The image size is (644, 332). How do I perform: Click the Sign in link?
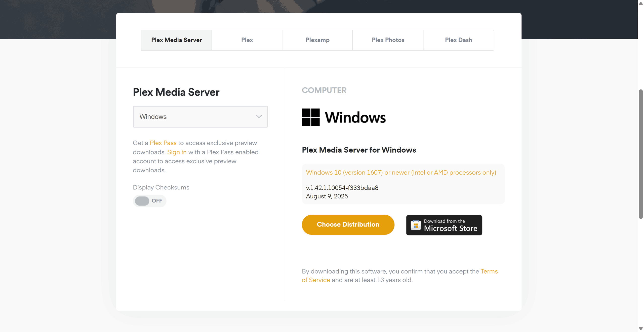coord(177,152)
